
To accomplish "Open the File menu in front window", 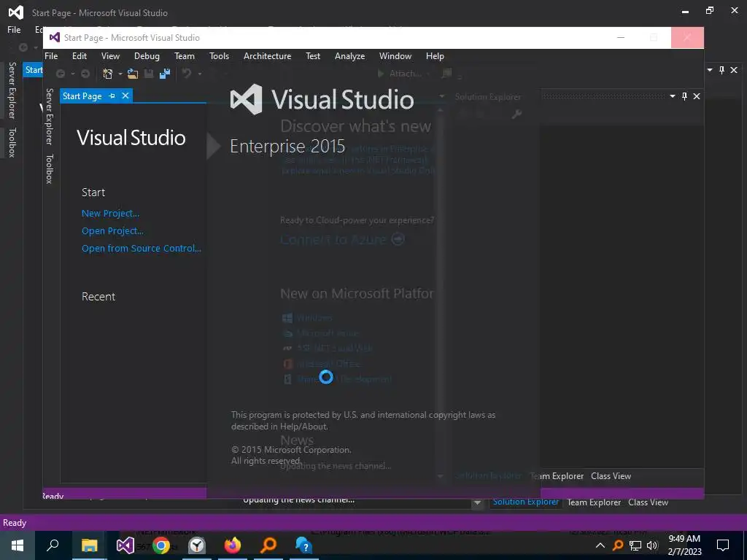I will [51, 56].
